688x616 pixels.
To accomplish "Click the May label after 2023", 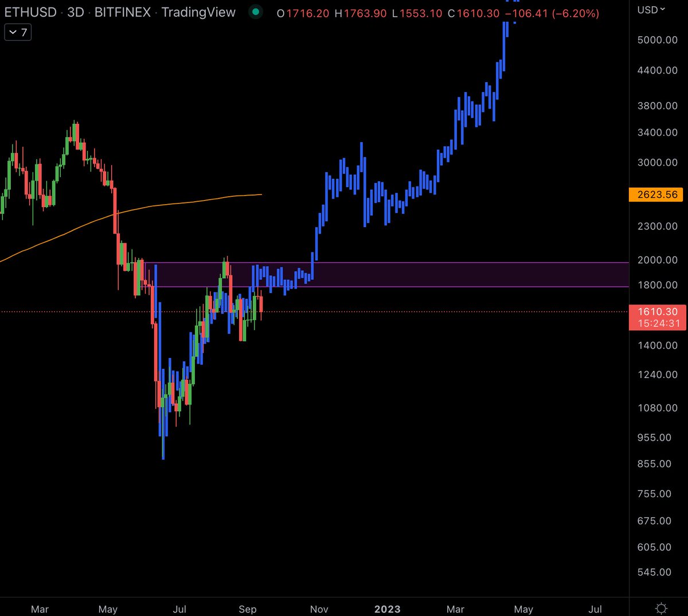I will click(x=523, y=609).
